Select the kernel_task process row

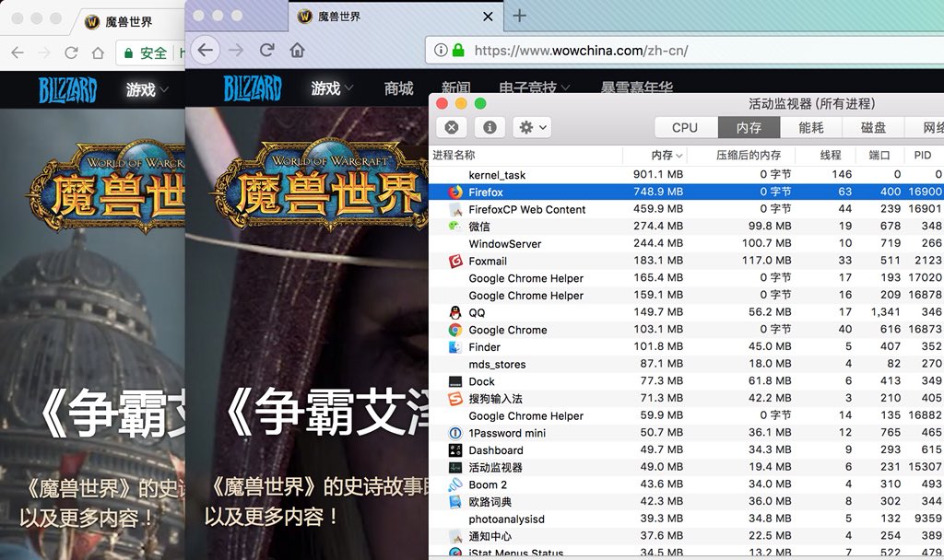(686, 174)
